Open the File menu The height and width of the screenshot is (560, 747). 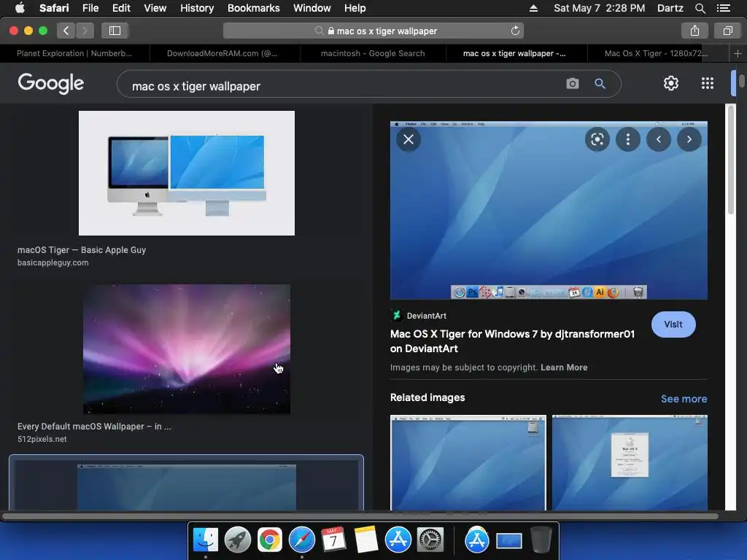(90, 8)
